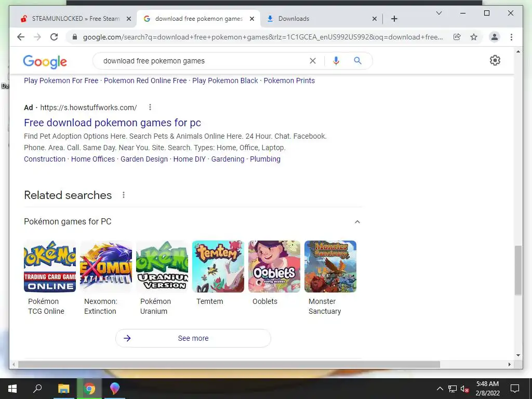Viewport: 532px width, 399px height.
Task: Share this page icon in address bar
Action: click(457, 37)
